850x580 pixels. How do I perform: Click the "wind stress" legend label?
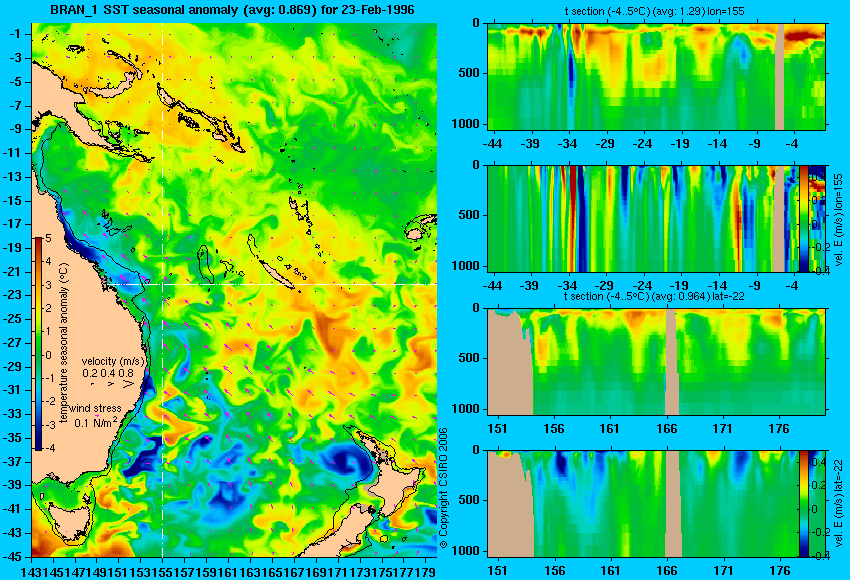[95, 408]
